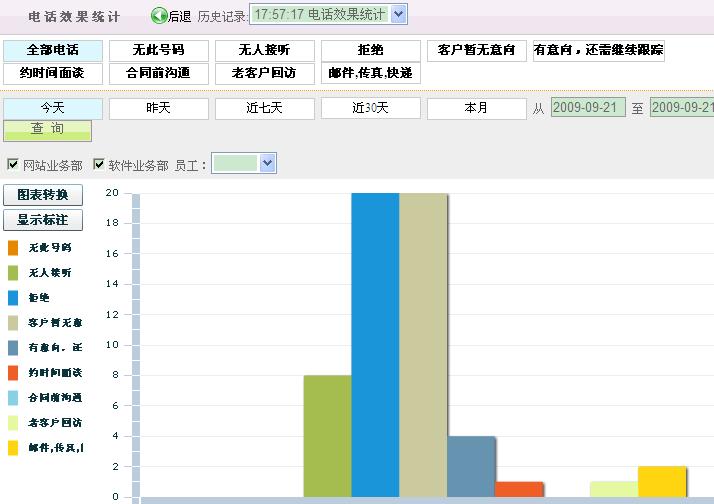Click the 后退 back link text
The width and height of the screenshot is (714, 504).
(180, 16)
